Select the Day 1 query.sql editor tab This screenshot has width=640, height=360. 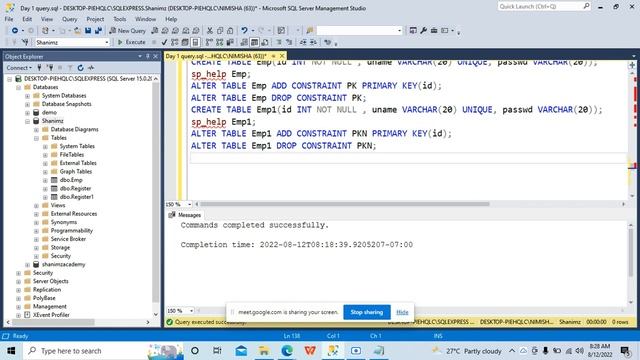point(216,56)
